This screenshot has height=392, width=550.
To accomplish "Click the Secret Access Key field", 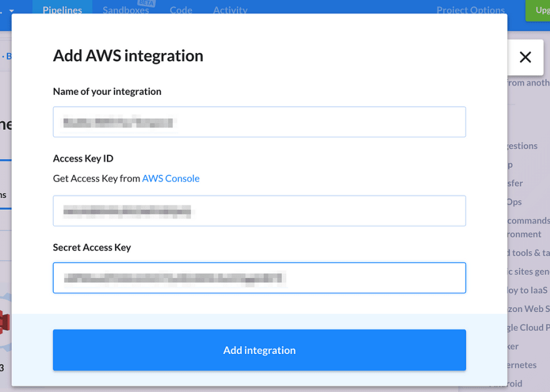I will tap(259, 278).
